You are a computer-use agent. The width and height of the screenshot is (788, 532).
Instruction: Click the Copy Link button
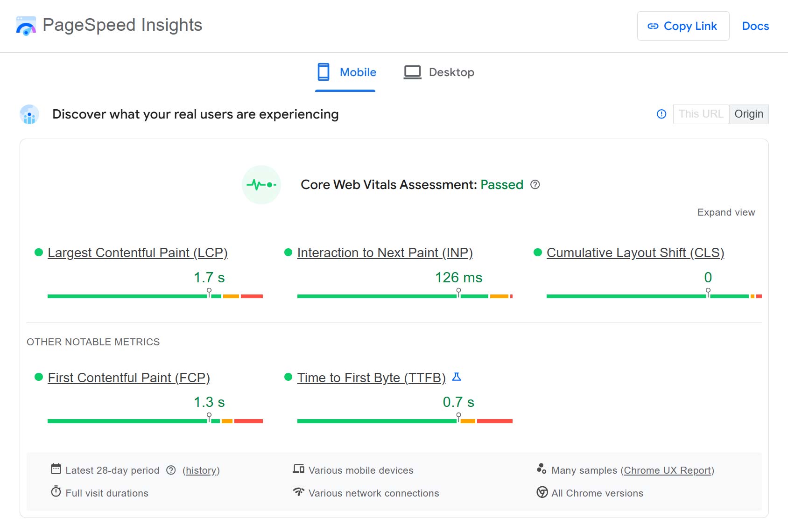[683, 26]
